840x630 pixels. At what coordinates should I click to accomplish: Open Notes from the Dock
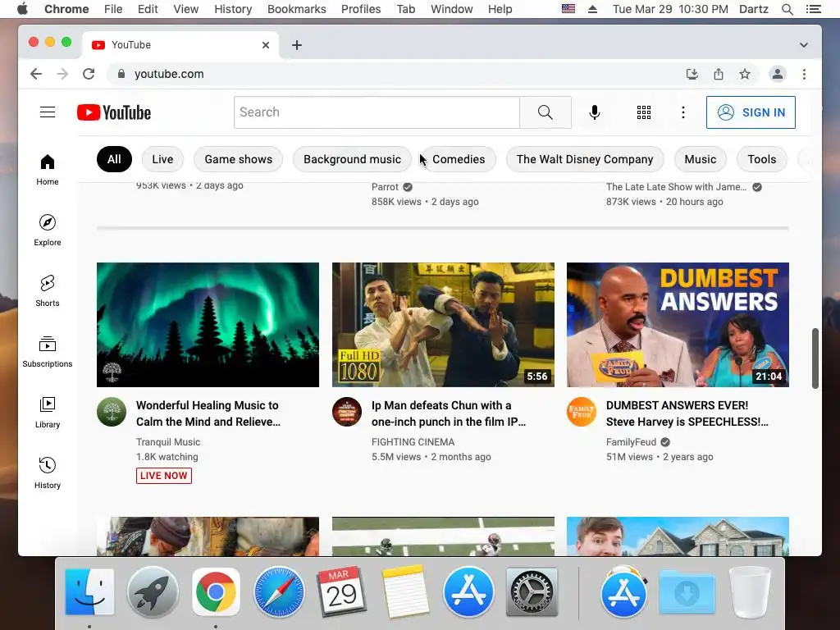[405, 592]
